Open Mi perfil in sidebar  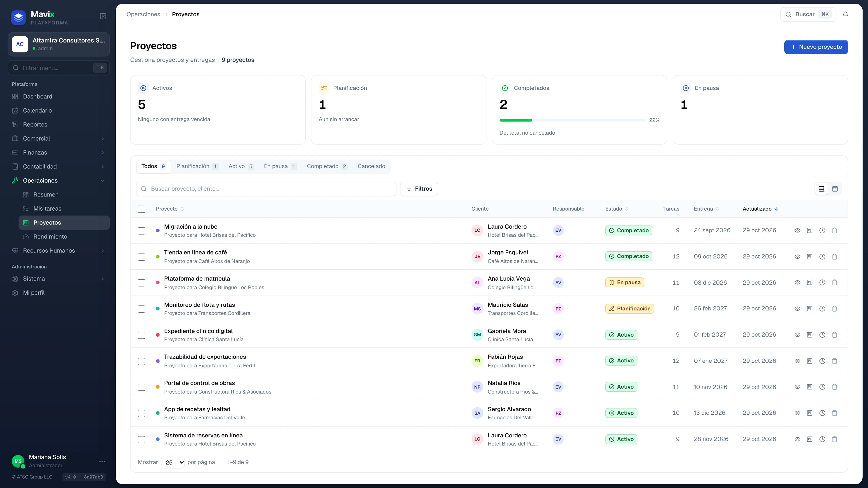(x=59, y=293)
